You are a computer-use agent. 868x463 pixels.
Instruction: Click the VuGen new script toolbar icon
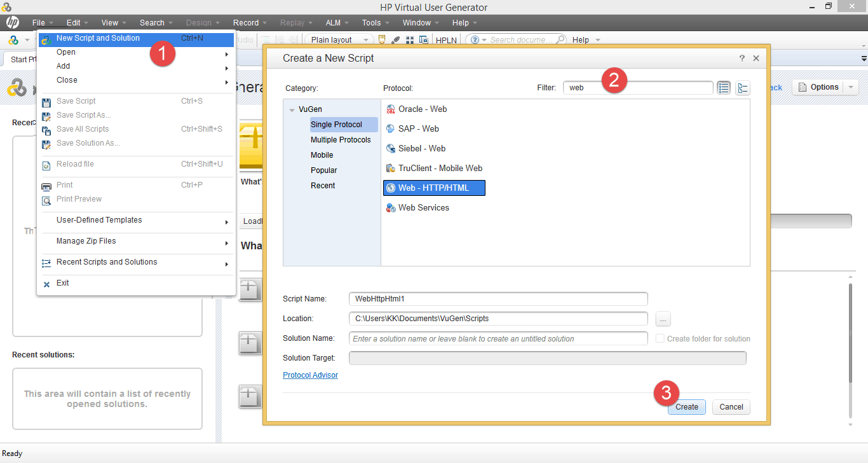13,40
